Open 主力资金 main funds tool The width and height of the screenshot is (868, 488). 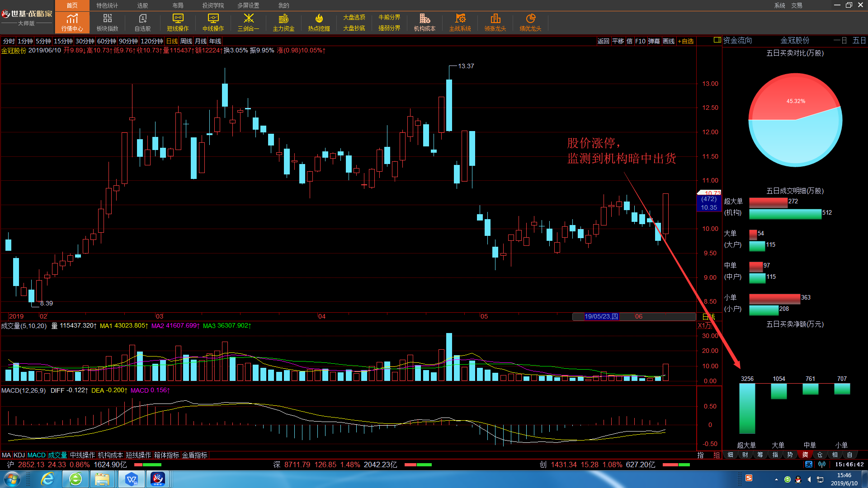coord(283,22)
